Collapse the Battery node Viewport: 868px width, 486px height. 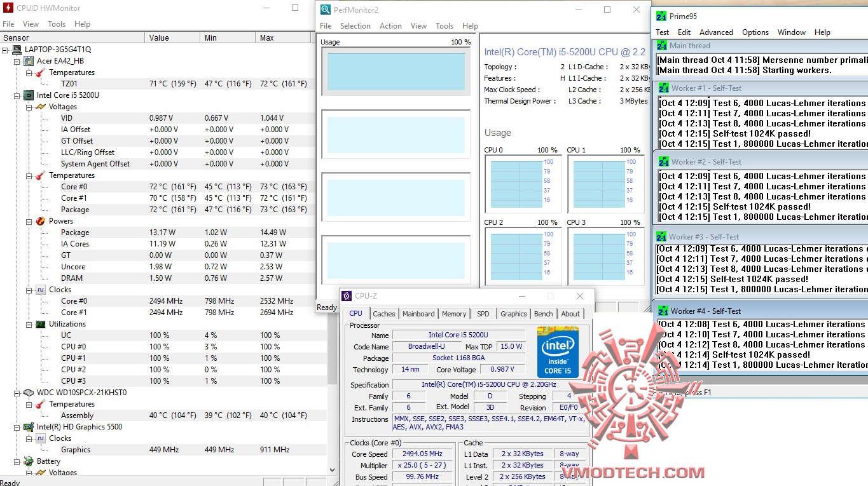tap(17, 461)
